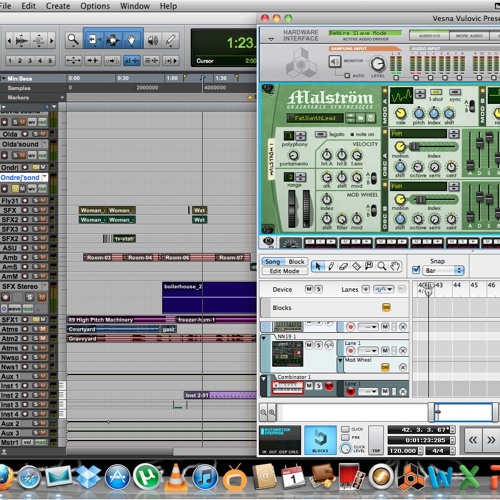Select the boilerhouse_2 clip on SFX Stereo
This screenshot has width=500, height=500.
(209, 298)
